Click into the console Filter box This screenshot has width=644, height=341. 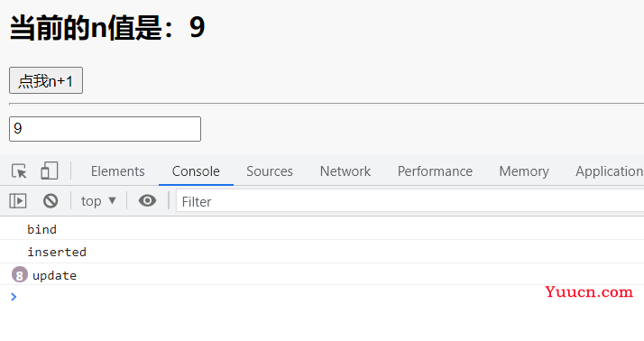[x=409, y=201]
